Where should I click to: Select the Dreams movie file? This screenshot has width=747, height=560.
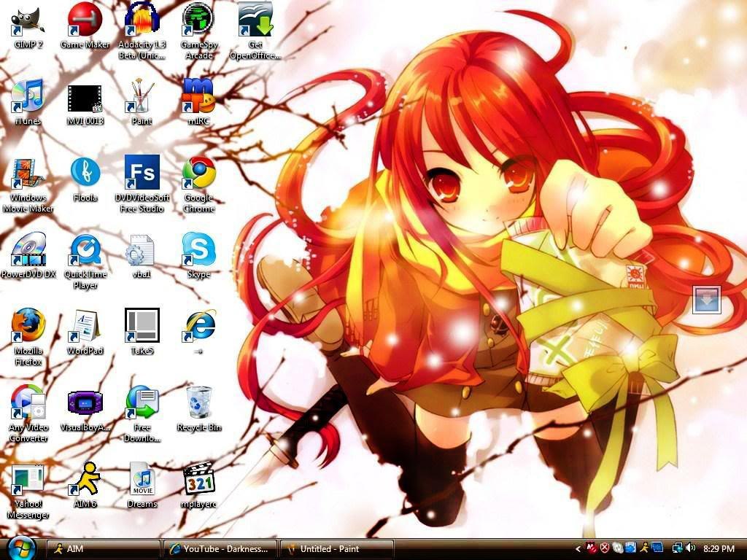pos(142,485)
